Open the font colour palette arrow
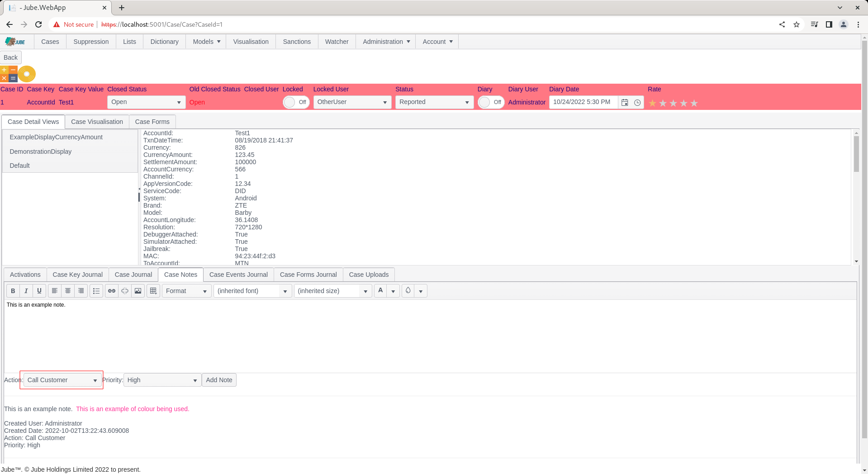Image resolution: width=868 pixels, height=474 pixels. [394, 291]
